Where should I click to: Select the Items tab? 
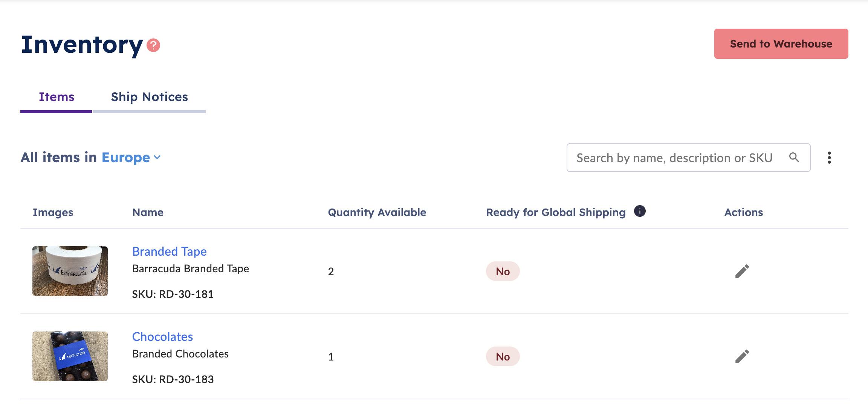pos(56,97)
